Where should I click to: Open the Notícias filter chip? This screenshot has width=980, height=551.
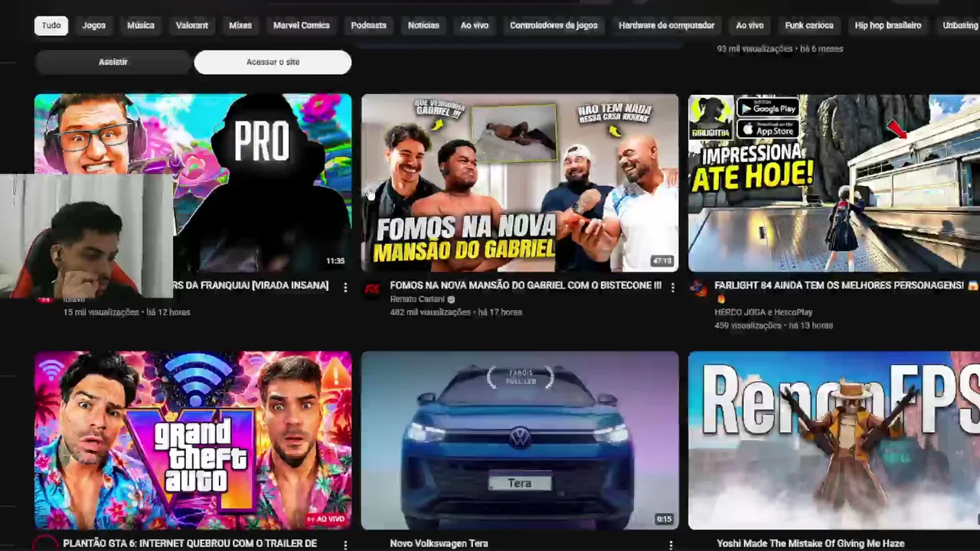tap(423, 25)
